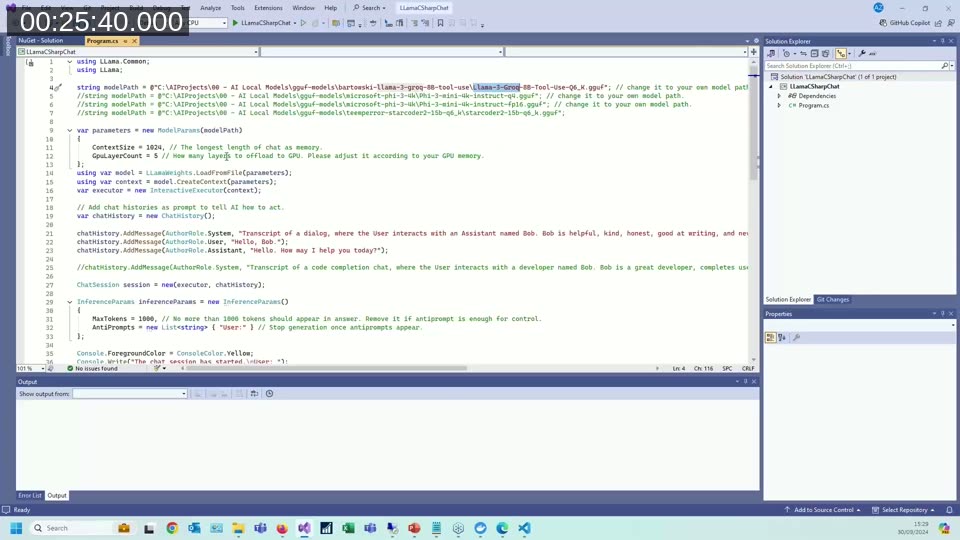
Task: Click the editor horizontal scrollbar
Action: pos(326,369)
